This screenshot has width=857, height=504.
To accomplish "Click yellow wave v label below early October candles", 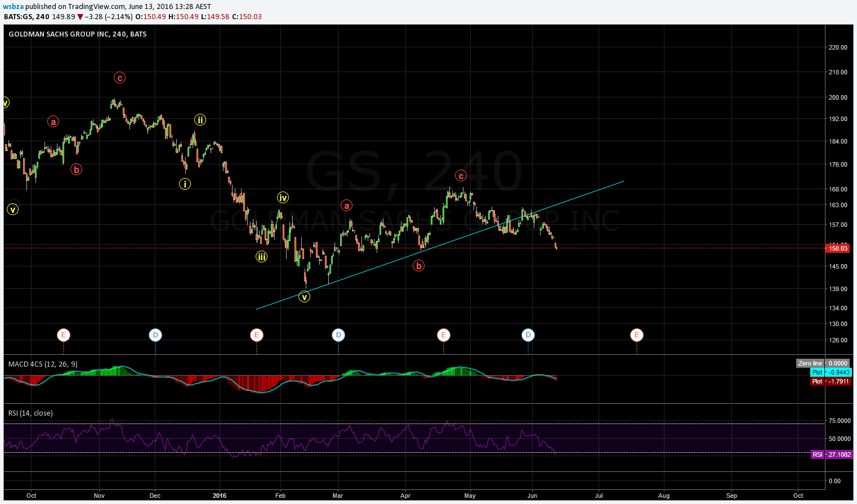I will [x=12, y=209].
